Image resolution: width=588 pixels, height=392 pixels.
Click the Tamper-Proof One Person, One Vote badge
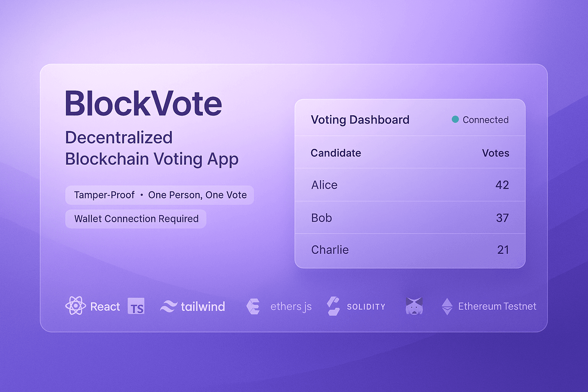[160, 195]
